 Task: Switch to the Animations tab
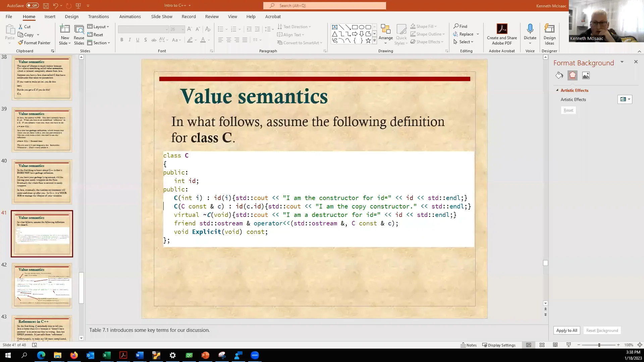click(130, 16)
